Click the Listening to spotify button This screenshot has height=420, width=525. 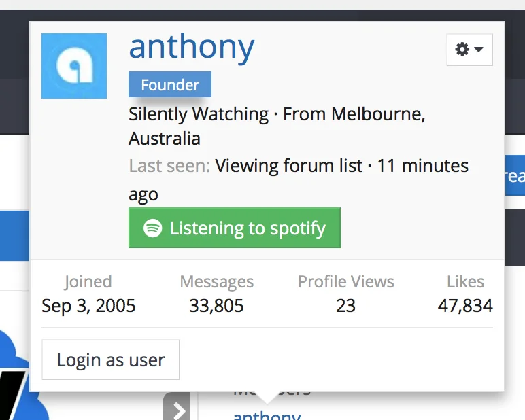click(x=235, y=228)
